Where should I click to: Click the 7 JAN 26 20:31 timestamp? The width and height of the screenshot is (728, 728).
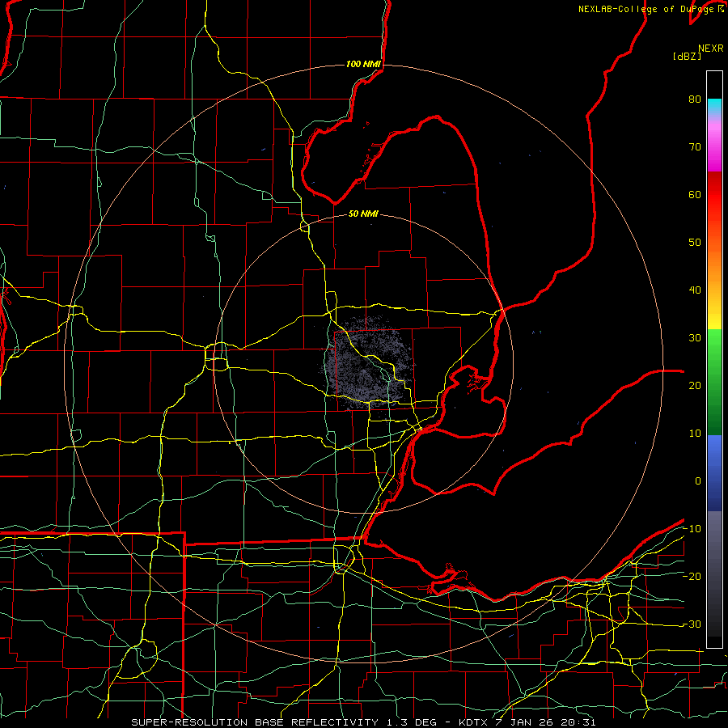point(545,722)
